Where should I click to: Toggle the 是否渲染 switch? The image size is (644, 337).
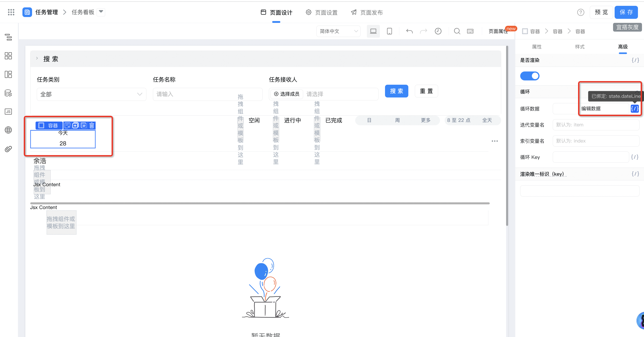click(530, 76)
